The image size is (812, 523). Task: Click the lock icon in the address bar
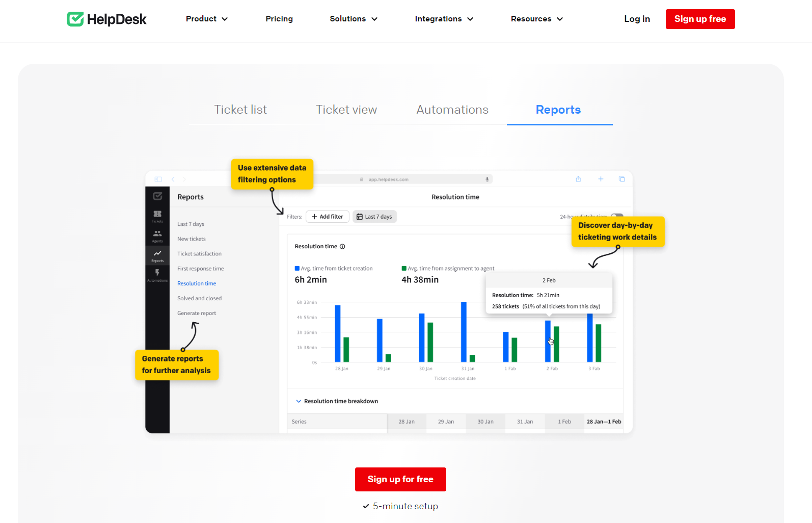[x=362, y=179]
